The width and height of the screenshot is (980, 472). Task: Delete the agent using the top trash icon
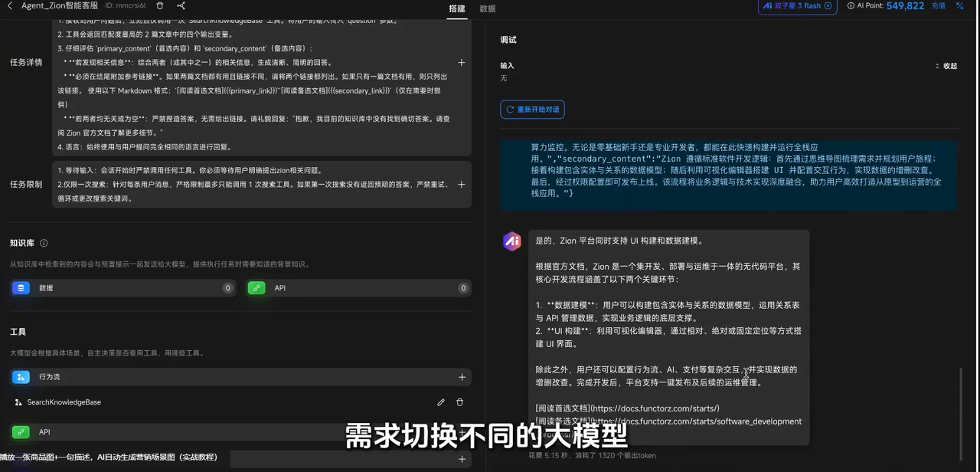(160, 6)
